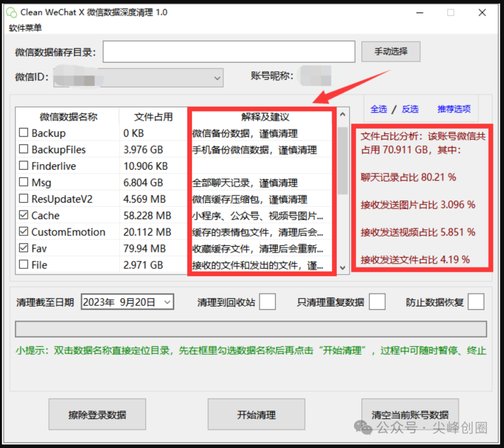Check the File checkbox
Viewport: 504px width, 448px height.
coord(23,264)
